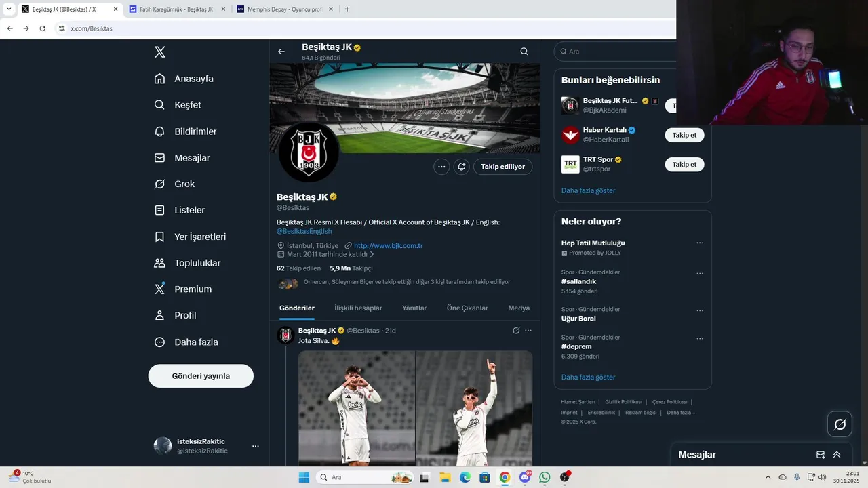Screen dimensions: 868x488
Task: Open Daha fazla in the sidebar
Action: point(186,342)
